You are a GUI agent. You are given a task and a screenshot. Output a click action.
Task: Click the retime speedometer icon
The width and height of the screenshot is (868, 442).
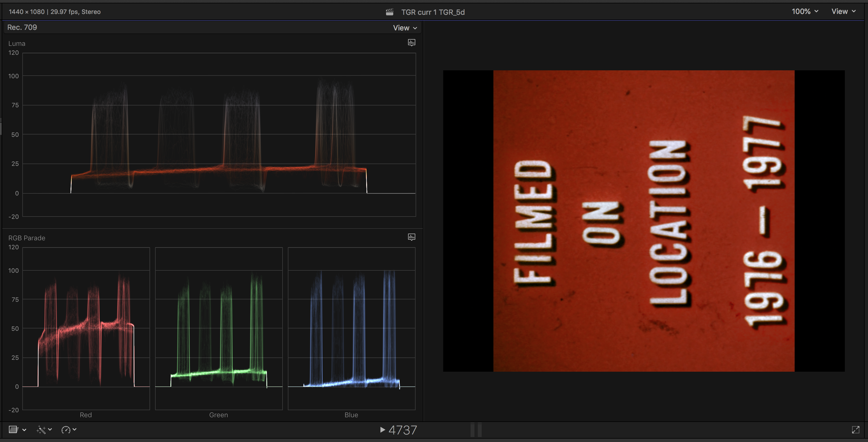pos(66,429)
